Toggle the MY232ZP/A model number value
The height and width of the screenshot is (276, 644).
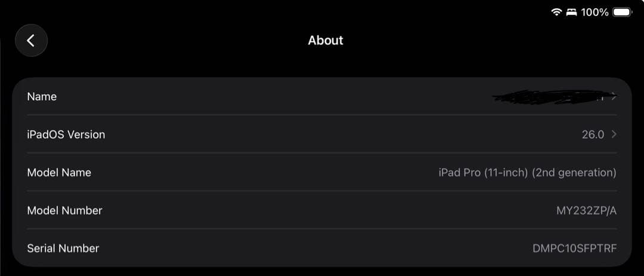point(586,210)
